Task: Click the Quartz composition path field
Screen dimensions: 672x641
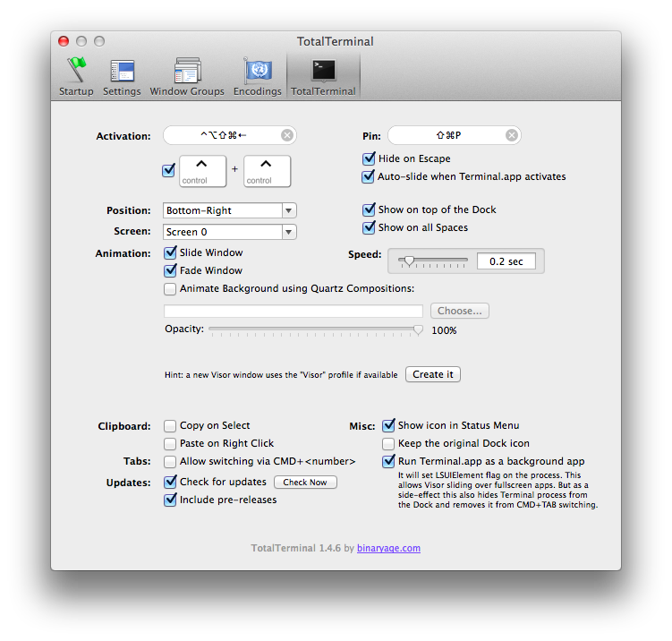Action: click(293, 311)
